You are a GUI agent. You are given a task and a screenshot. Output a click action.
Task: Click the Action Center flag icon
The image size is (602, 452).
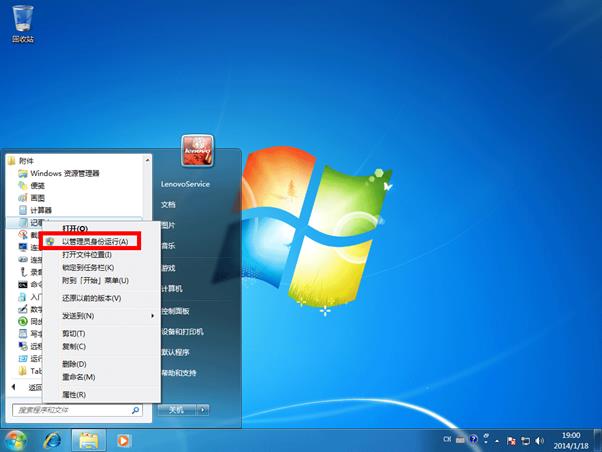511,440
